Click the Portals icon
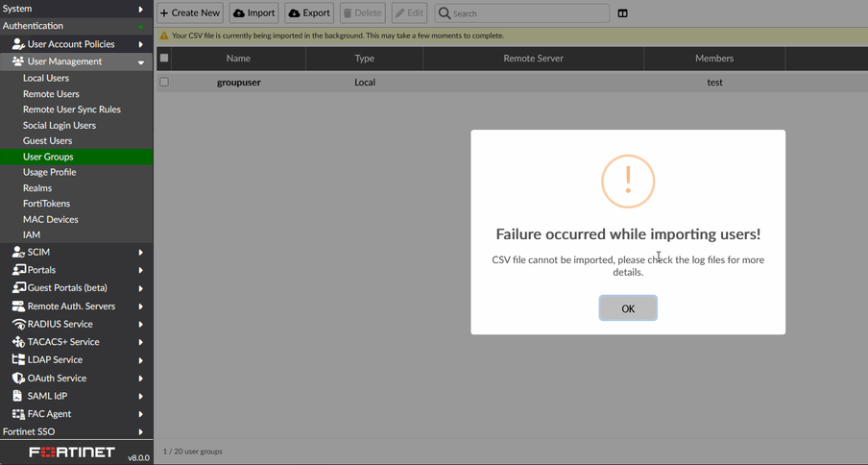Viewport: 868px width, 465px height. 18,270
